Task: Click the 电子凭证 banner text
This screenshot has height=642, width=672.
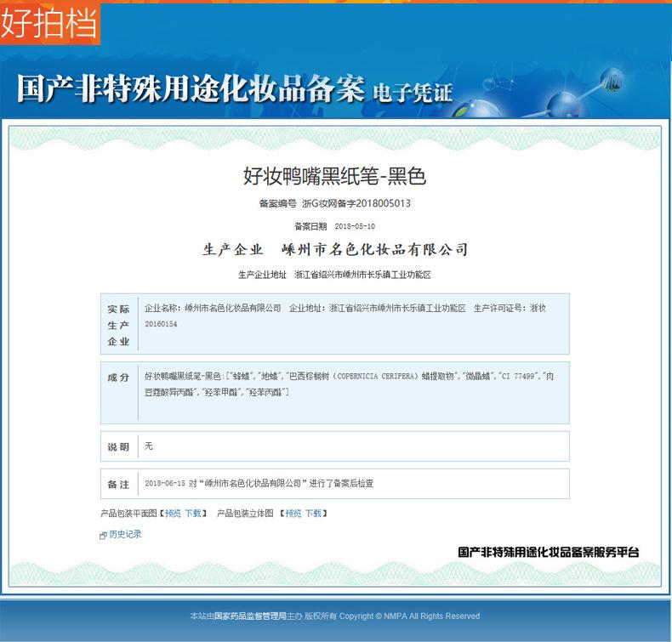Action: tap(413, 93)
